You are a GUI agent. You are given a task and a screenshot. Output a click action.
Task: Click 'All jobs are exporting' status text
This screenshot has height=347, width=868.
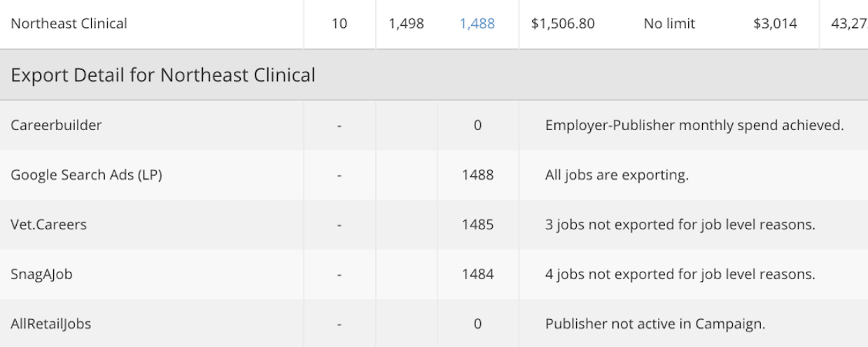click(617, 176)
